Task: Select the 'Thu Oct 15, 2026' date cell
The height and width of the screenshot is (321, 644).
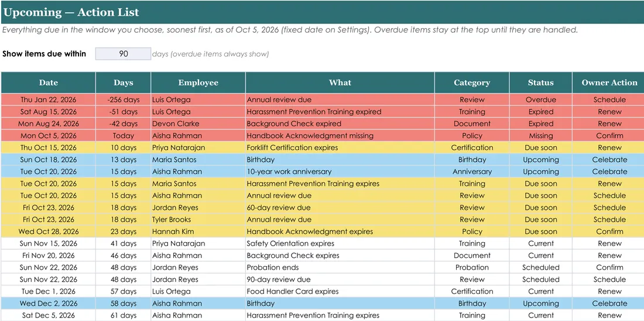Action: point(49,147)
